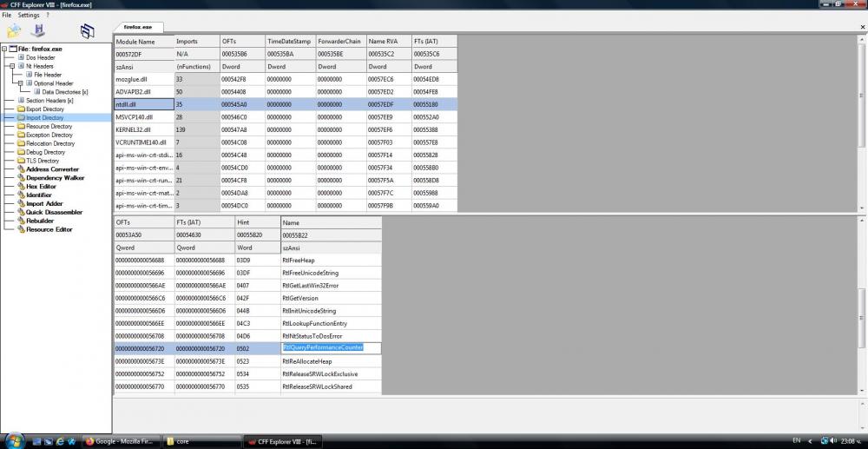Click the Open file toolbar icon
The image size is (868, 449).
15,30
